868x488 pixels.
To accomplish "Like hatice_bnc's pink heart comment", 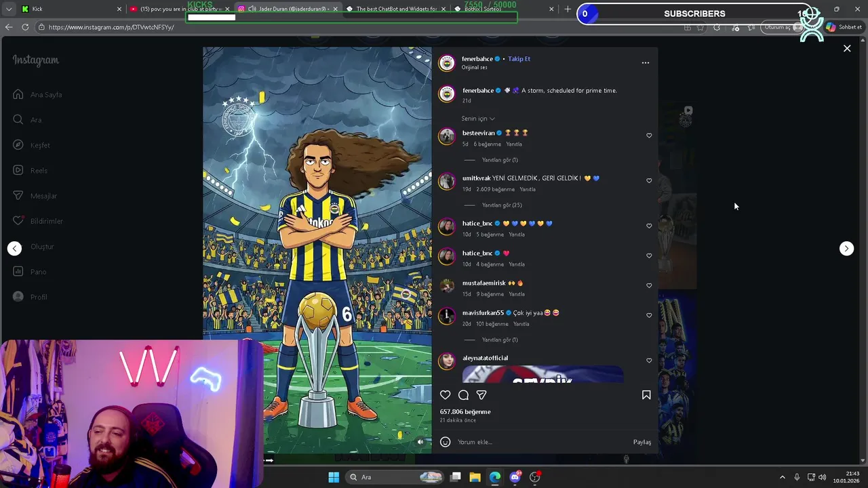I will (649, 256).
